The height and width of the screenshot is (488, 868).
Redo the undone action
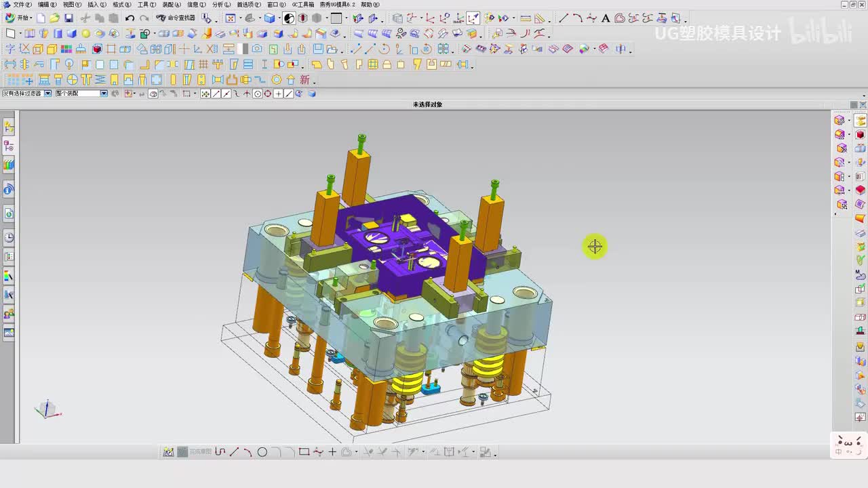tap(144, 18)
